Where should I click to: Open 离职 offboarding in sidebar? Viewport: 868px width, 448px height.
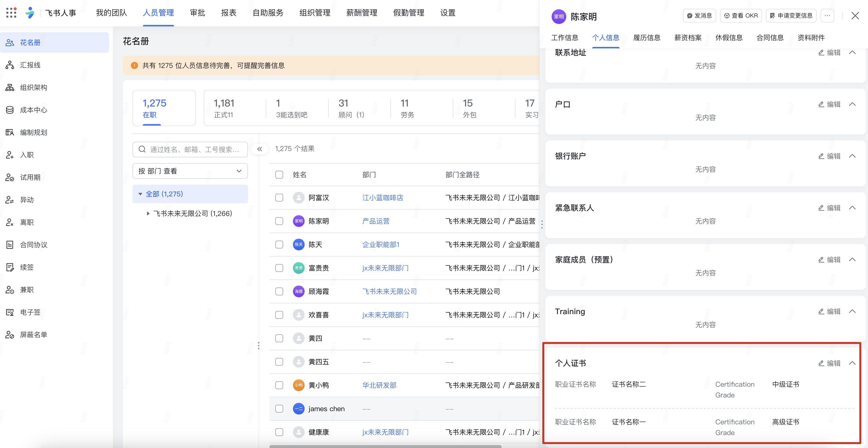tap(55, 222)
